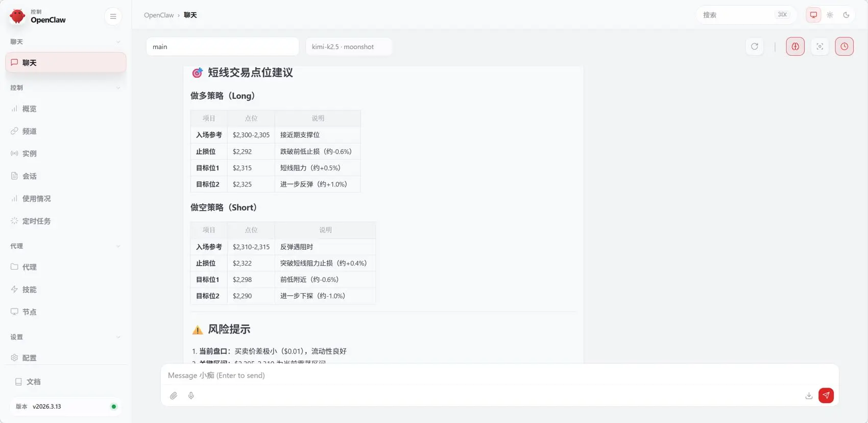The height and width of the screenshot is (423, 868).
Task: Switch to dark theme moon icon
Action: 846,15
